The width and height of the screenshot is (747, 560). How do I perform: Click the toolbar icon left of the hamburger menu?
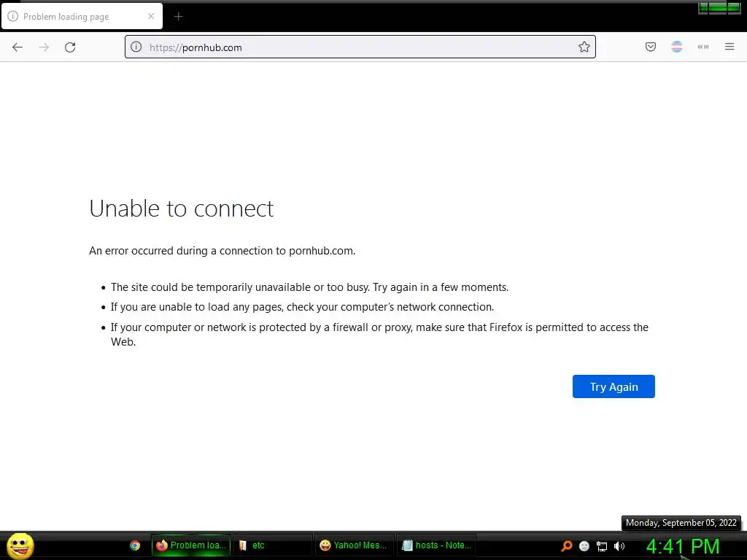[x=703, y=47]
